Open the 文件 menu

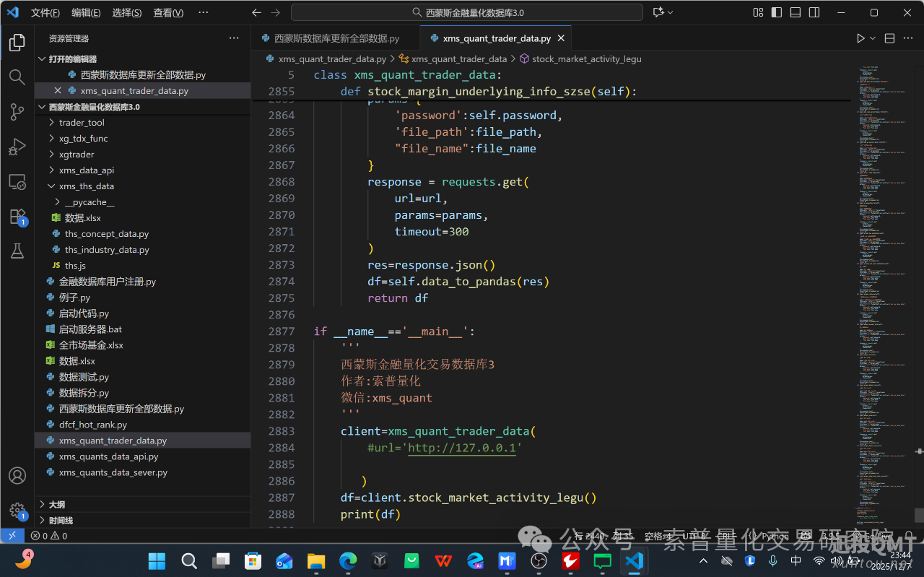point(46,12)
